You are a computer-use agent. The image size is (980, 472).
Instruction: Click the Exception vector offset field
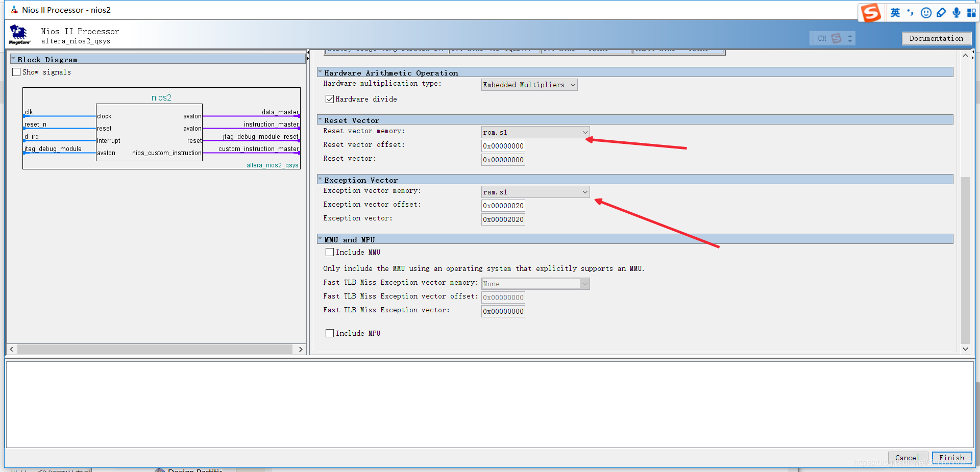[x=503, y=206]
